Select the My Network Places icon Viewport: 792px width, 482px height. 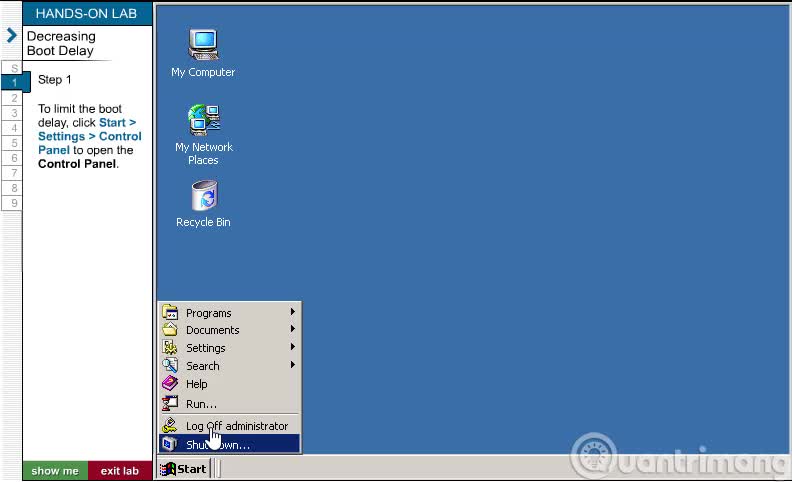point(204,134)
